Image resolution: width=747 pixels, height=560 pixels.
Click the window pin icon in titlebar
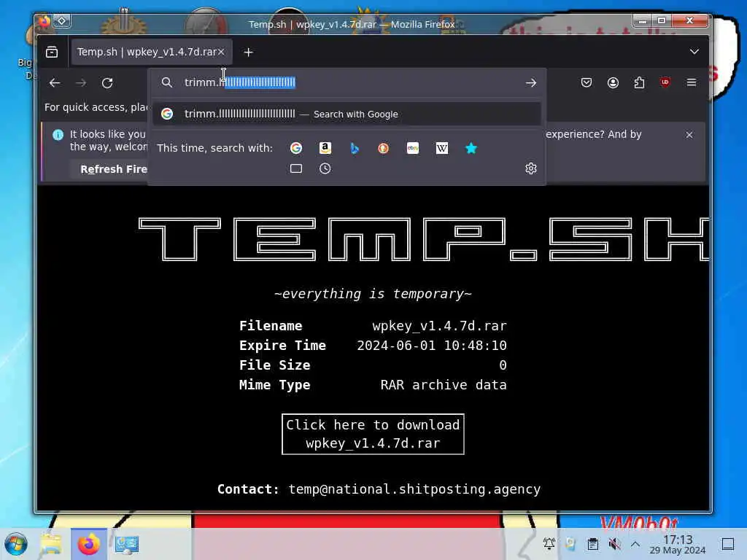(x=62, y=21)
